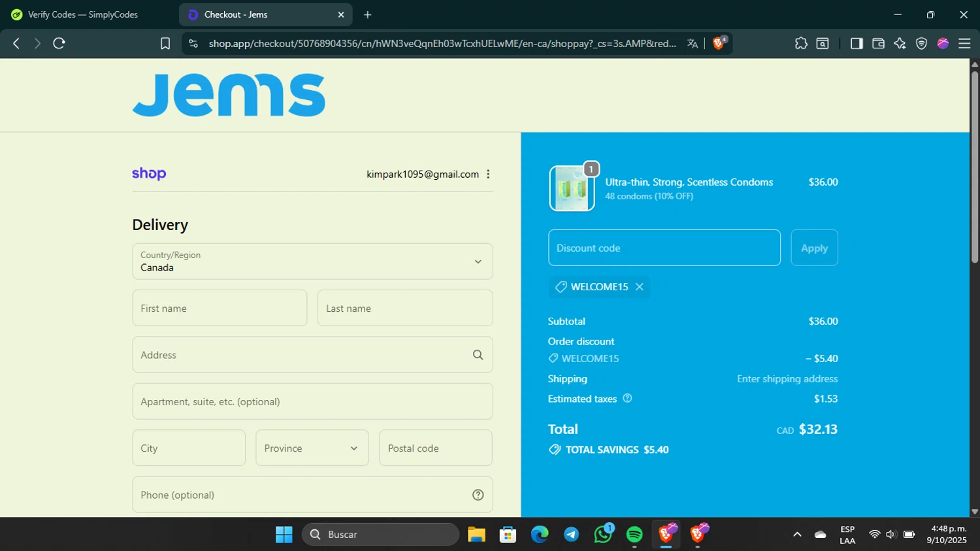Click the Enter shipping address text
The width and height of the screenshot is (980, 551).
click(x=787, y=378)
